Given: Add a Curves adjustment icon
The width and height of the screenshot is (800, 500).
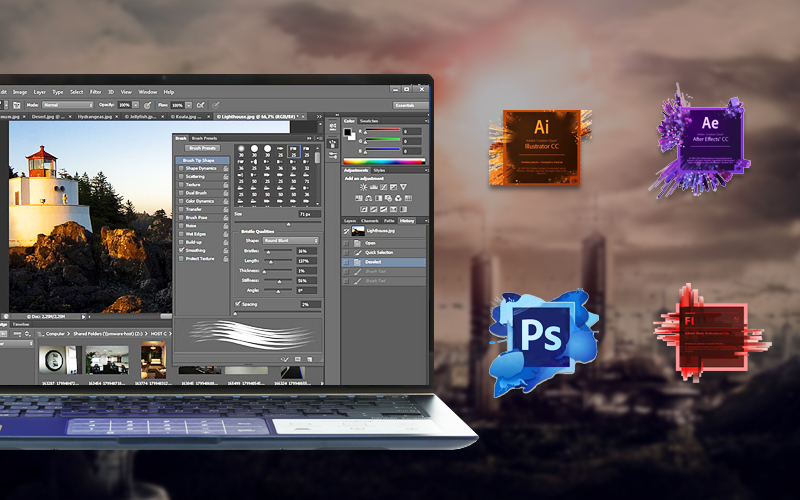Looking at the screenshot, I should (384, 187).
